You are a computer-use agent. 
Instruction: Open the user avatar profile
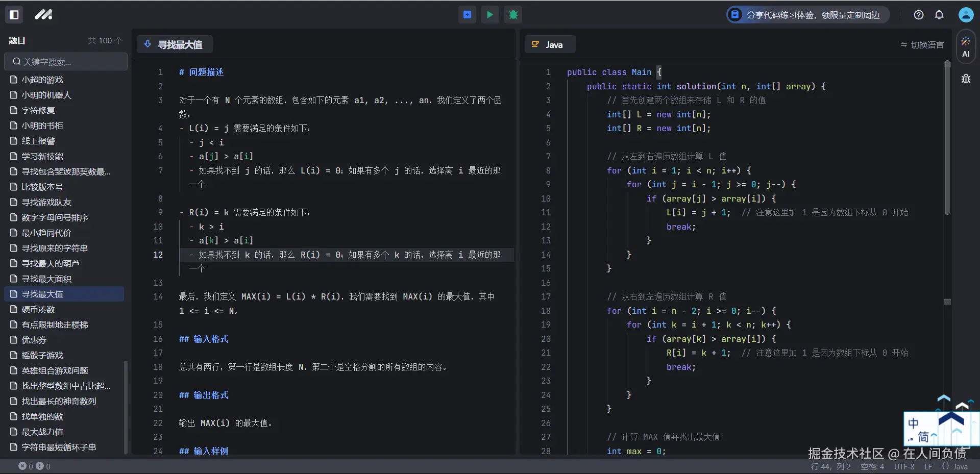[966, 15]
